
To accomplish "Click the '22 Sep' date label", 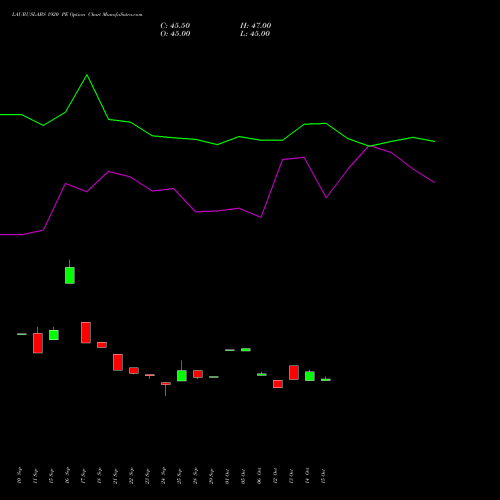I will tap(131, 475).
